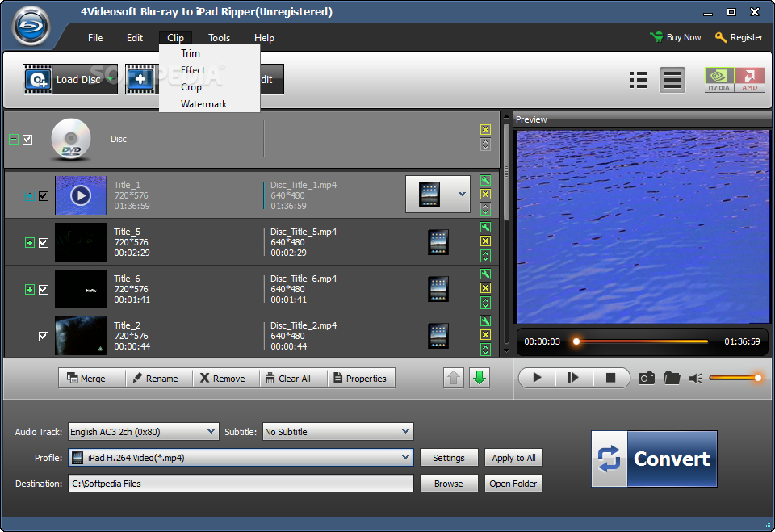
Task: Open the Audio Track dropdown
Action: pyautogui.click(x=211, y=432)
